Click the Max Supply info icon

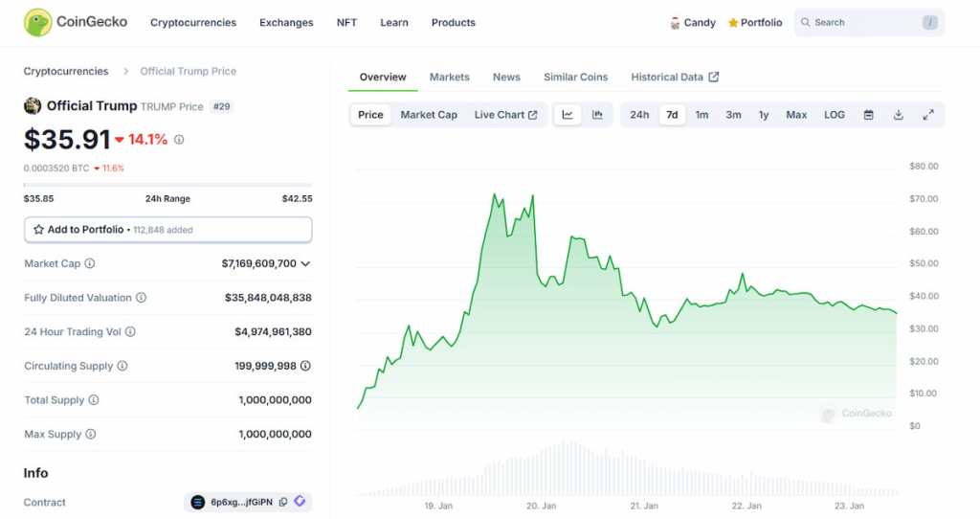click(x=91, y=434)
